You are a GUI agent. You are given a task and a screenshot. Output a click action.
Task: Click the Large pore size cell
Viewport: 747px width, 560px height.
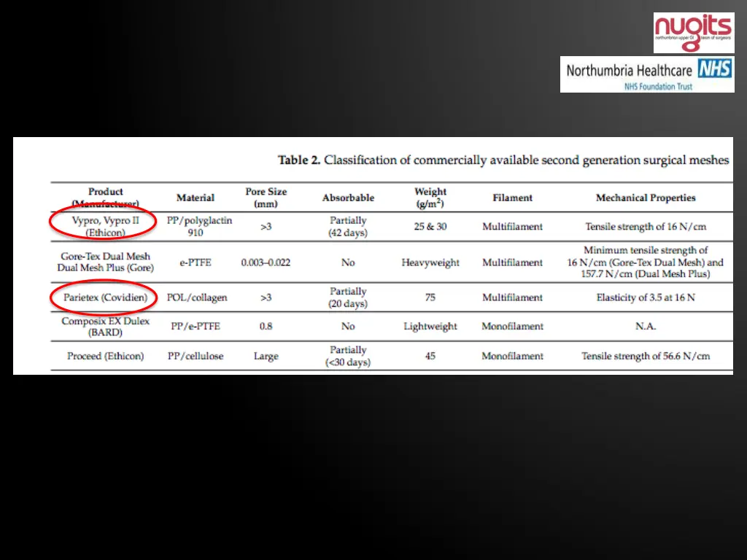click(x=266, y=356)
